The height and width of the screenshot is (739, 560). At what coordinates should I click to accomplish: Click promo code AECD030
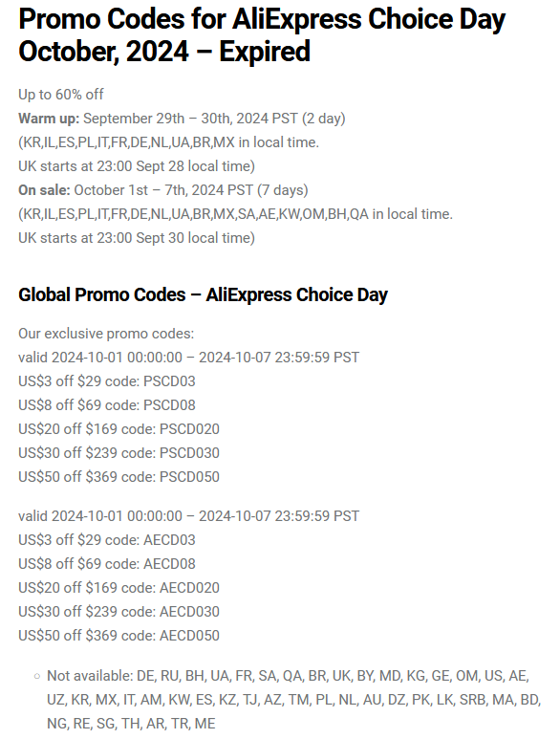tap(189, 612)
